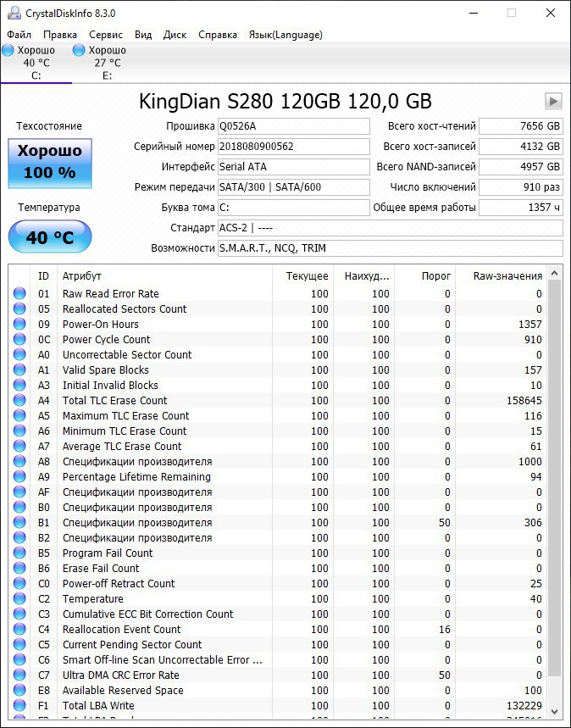This screenshot has height=728, width=571.
Task: Click the transfer mode field SATA/300 | SATA/600
Action: pos(293,187)
